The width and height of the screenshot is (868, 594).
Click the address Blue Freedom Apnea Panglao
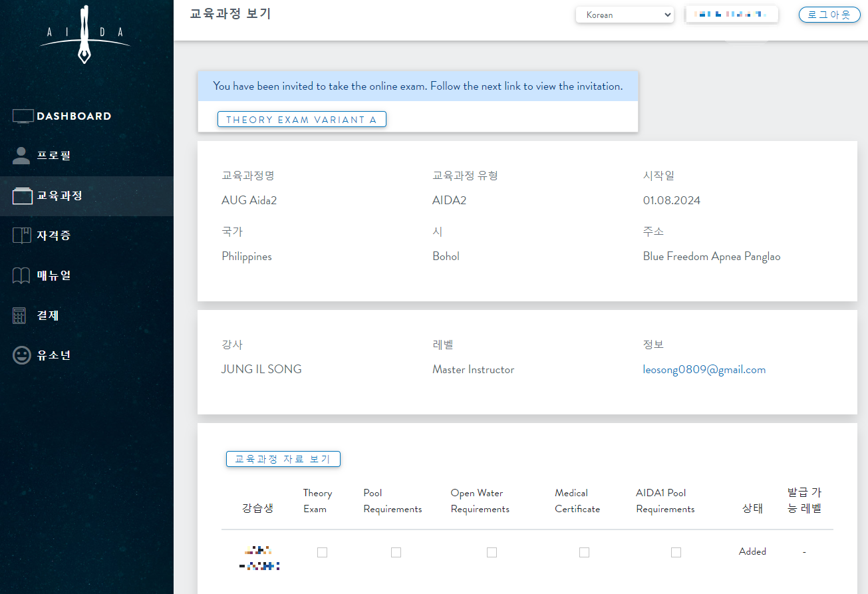[x=712, y=256]
